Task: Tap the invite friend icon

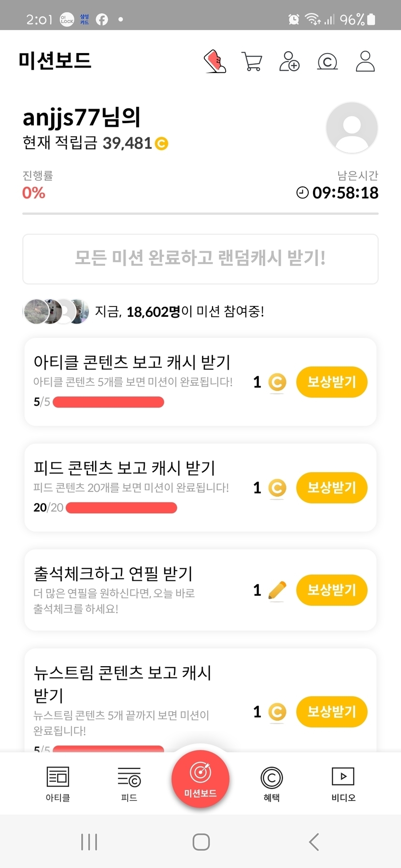Action: 289,61
